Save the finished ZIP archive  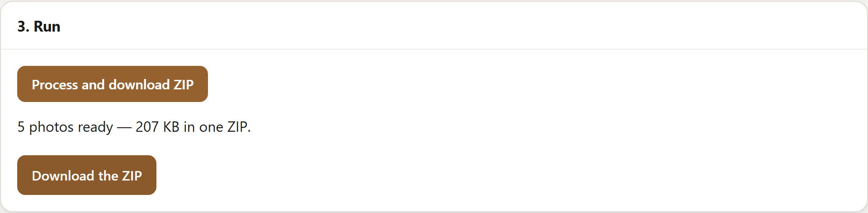click(87, 175)
